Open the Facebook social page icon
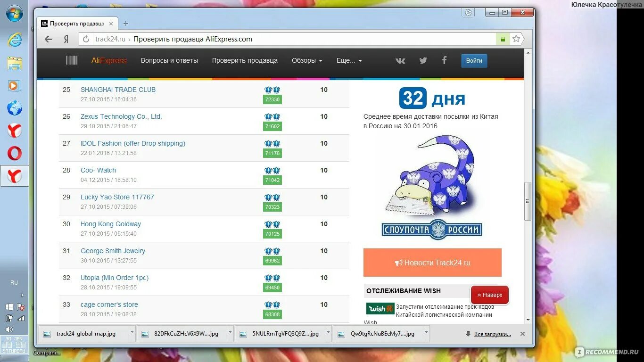This screenshot has width=644, height=362. (444, 60)
